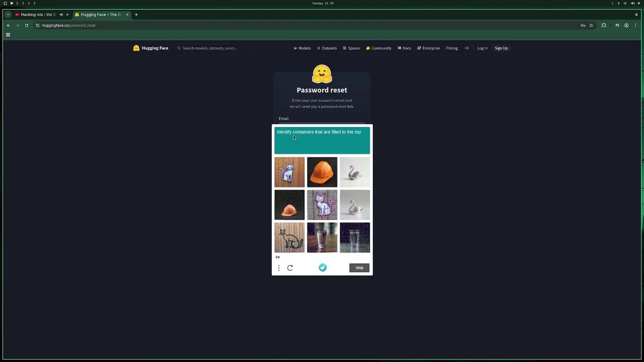Image resolution: width=644 pixels, height=362 pixels.
Task: Click the network icon in system tray
Action: (x=625, y=3)
